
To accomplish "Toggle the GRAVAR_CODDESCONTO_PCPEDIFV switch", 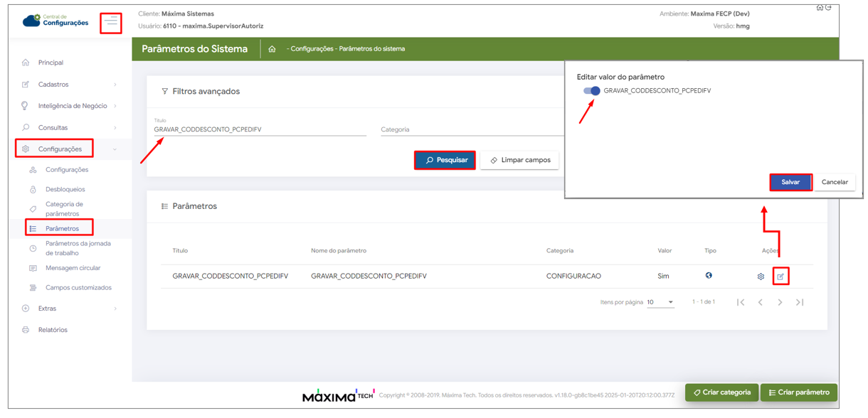I will (591, 91).
